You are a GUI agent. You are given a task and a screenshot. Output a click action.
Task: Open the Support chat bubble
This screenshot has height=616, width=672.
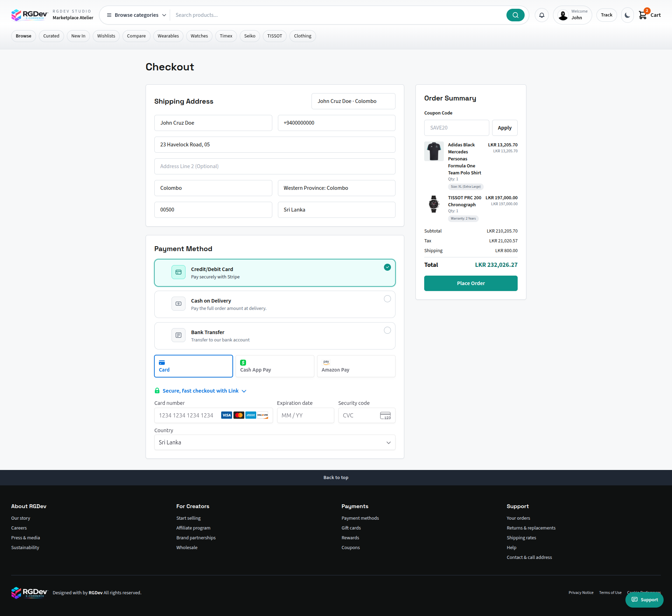644,600
